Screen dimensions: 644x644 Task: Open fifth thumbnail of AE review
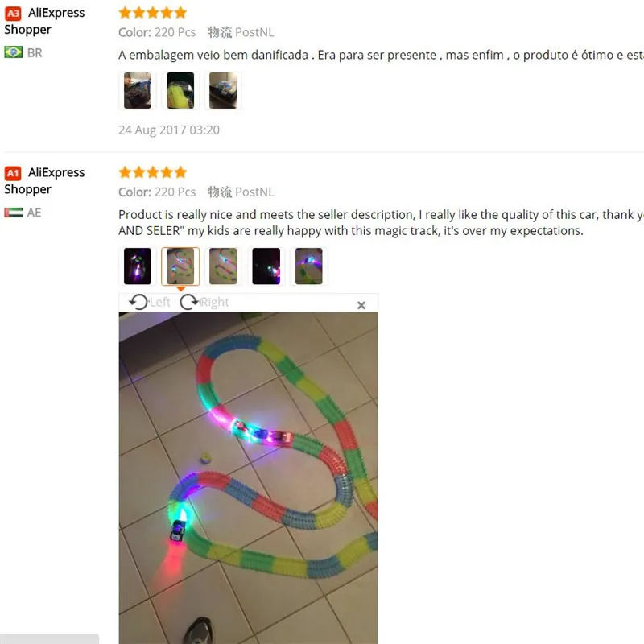[309, 266]
